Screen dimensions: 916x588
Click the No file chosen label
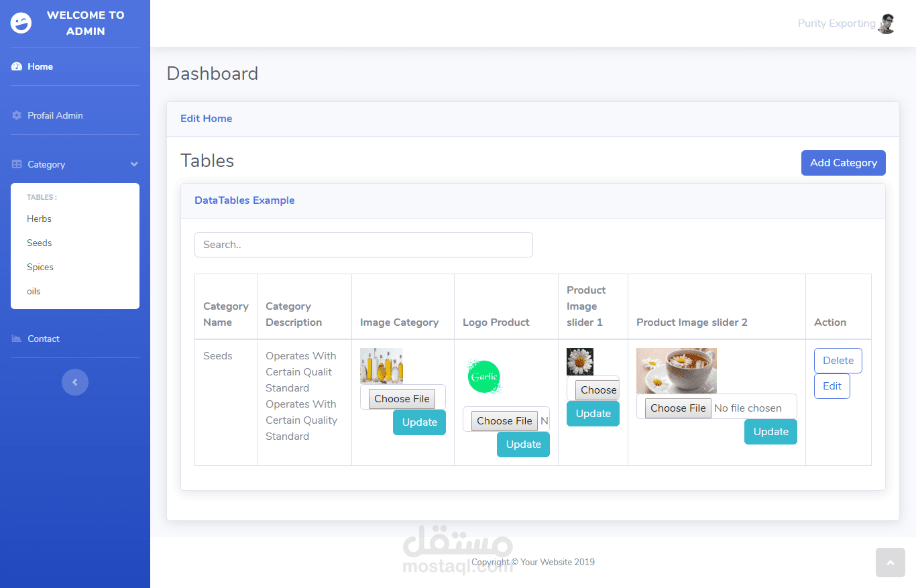748,408
